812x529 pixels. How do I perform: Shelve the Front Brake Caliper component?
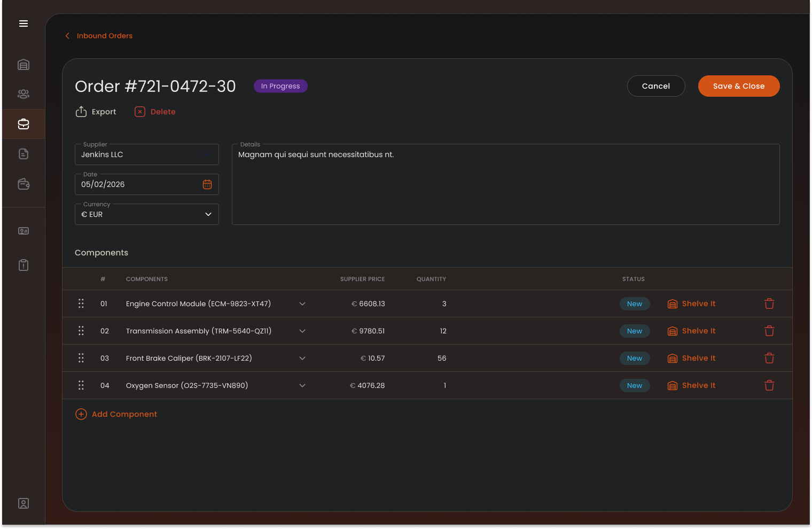point(691,358)
